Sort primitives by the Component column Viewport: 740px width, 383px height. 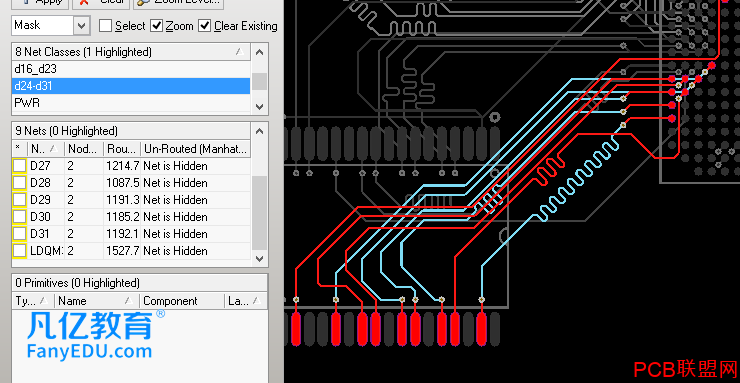pos(182,301)
